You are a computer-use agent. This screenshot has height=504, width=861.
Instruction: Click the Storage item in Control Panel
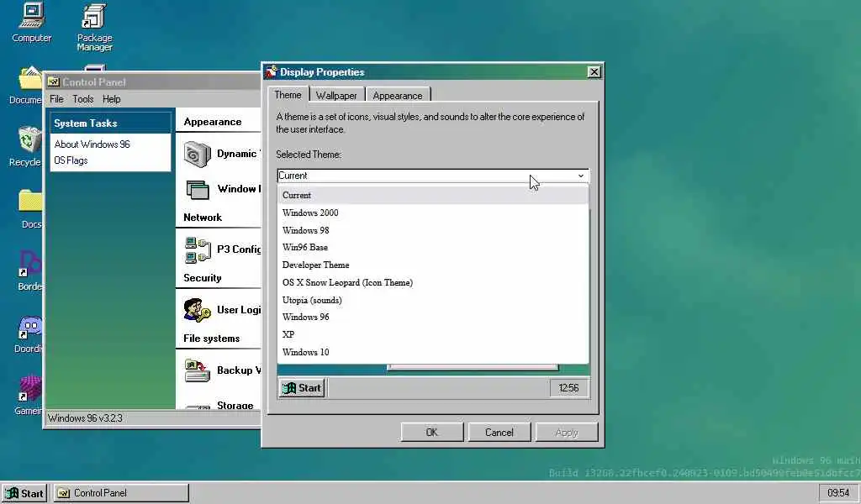(x=235, y=405)
